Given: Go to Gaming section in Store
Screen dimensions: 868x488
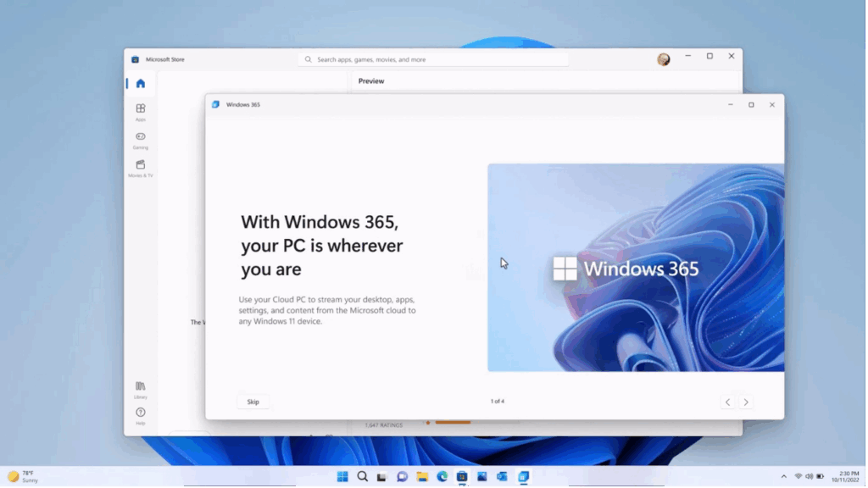Looking at the screenshot, I should pyautogui.click(x=140, y=139).
